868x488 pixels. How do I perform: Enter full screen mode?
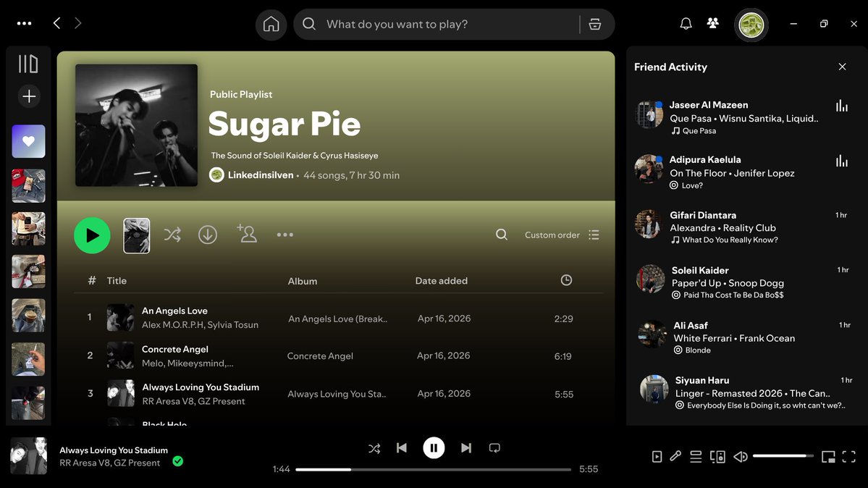click(848, 456)
